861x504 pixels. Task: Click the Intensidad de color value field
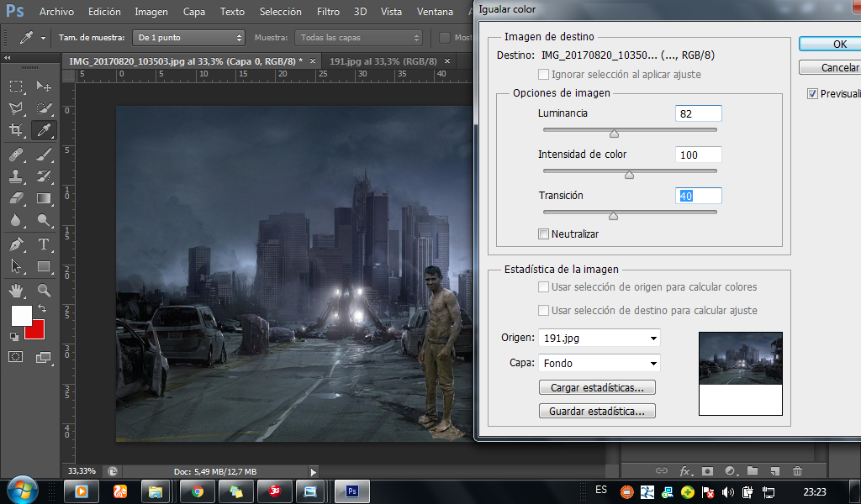click(698, 155)
